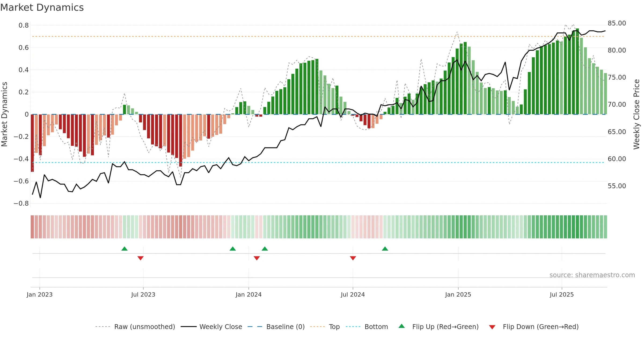The image size is (644, 362).
Task: Click the Jan 2025 x-axis label
Action: (458, 294)
